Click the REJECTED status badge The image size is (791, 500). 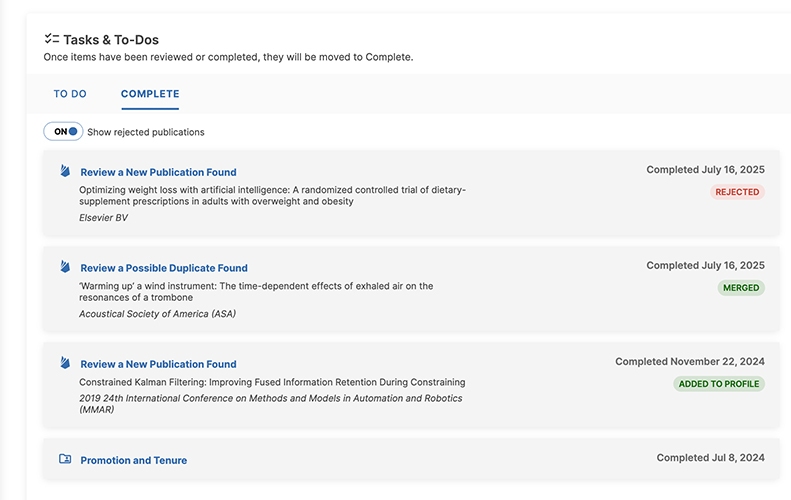click(x=737, y=192)
